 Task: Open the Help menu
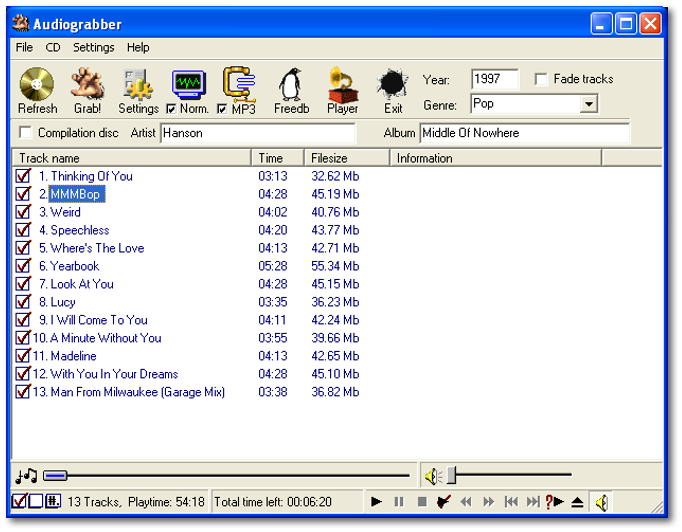click(138, 47)
